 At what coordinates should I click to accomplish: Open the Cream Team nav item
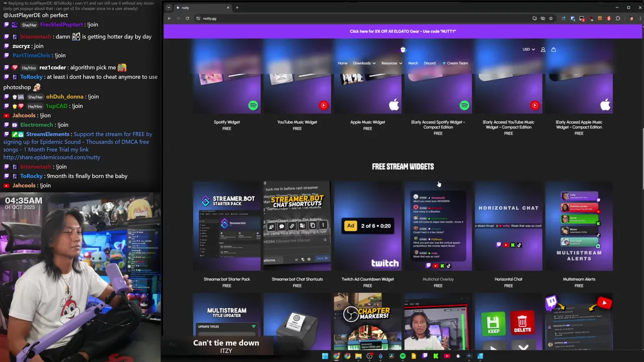(455, 63)
